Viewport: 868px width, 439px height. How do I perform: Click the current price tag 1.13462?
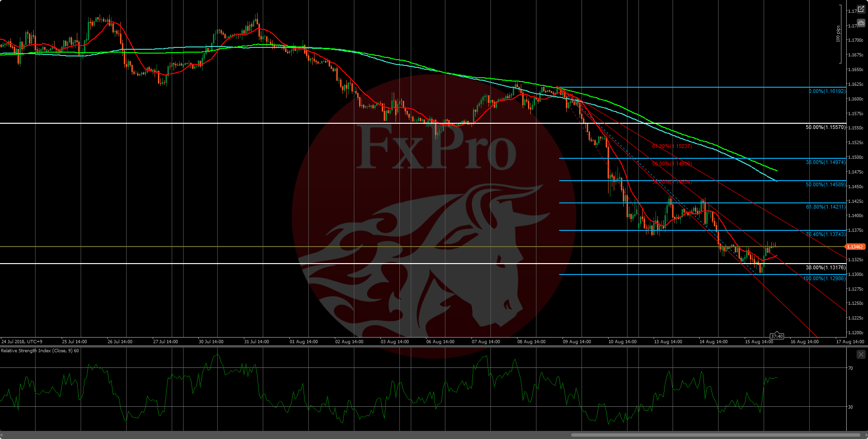click(x=855, y=247)
